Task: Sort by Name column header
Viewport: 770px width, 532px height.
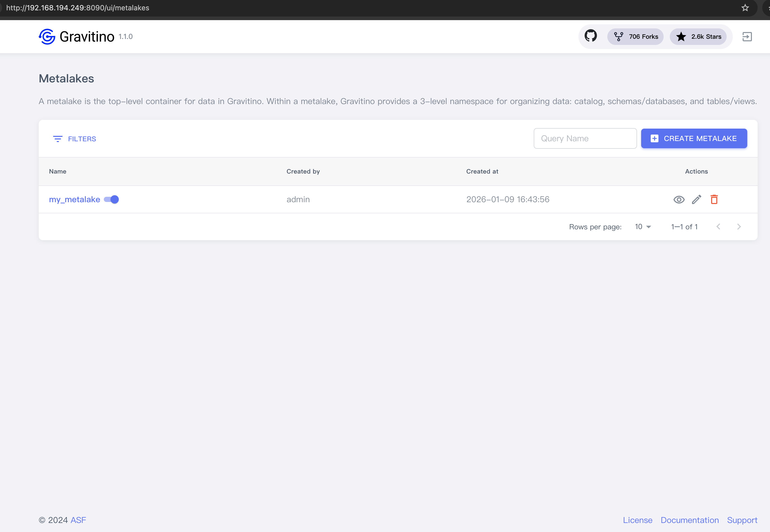Action: (x=58, y=171)
